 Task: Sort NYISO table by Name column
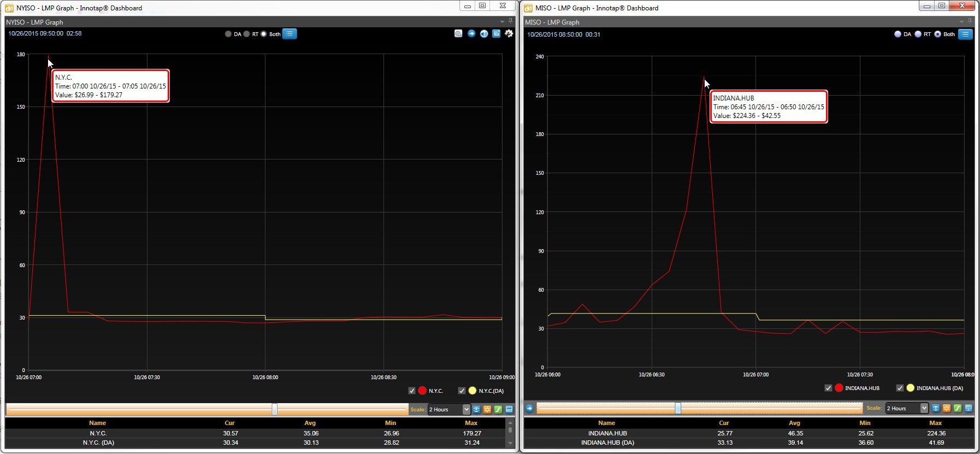click(97, 423)
